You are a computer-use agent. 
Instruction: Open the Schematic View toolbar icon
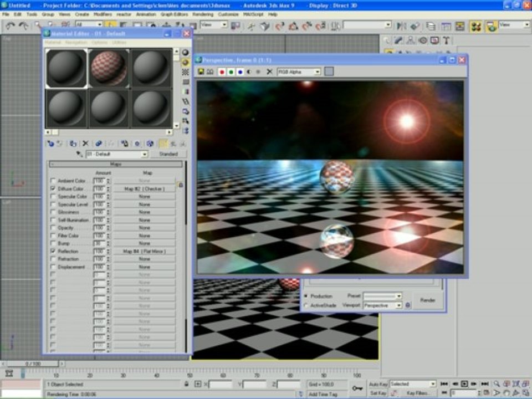460,26
